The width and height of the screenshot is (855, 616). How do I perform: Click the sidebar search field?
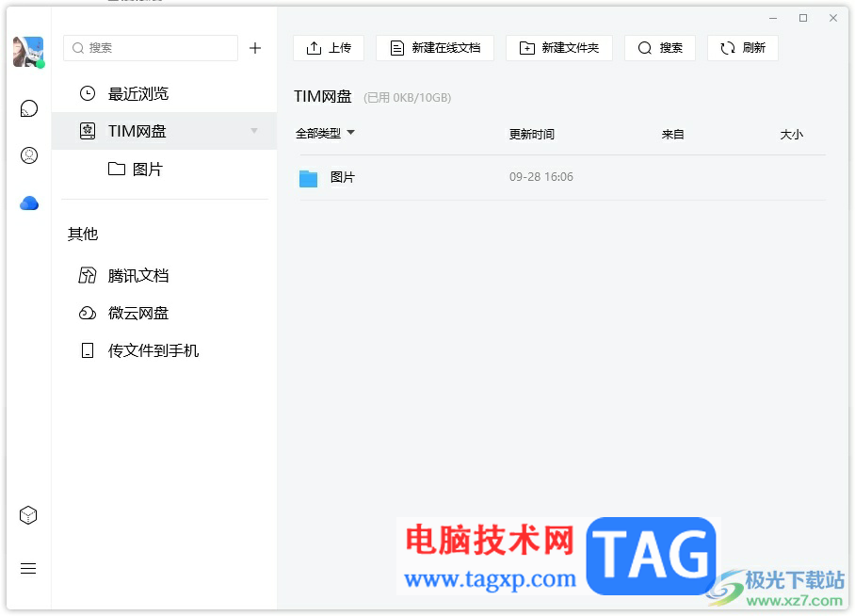[151, 48]
